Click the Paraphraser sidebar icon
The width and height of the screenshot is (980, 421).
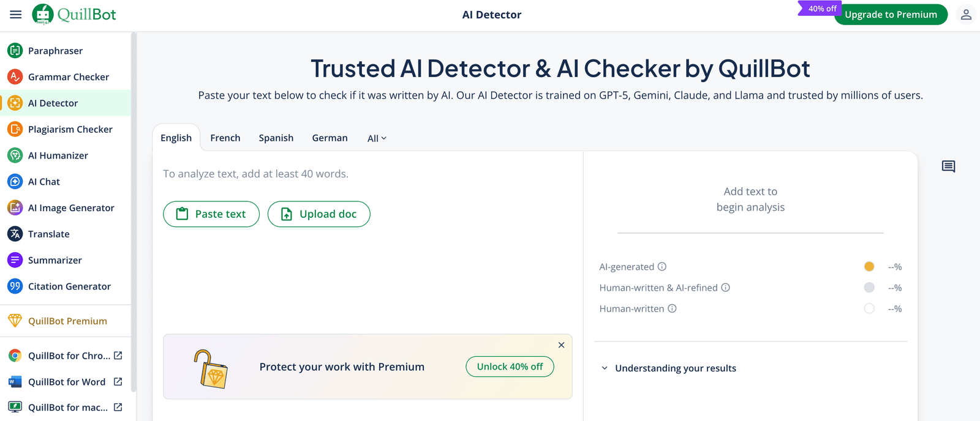pyautogui.click(x=15, y=51)
